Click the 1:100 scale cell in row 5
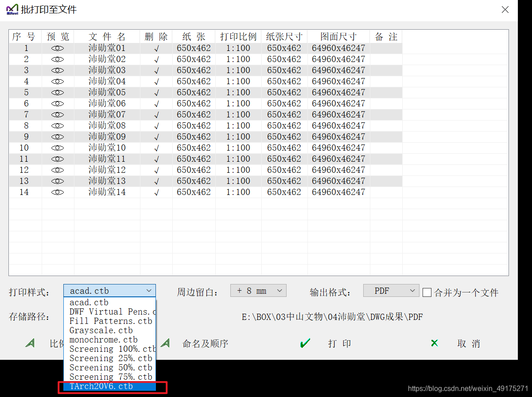This screenshot has width=532, height=397. (x=238, y=92)
